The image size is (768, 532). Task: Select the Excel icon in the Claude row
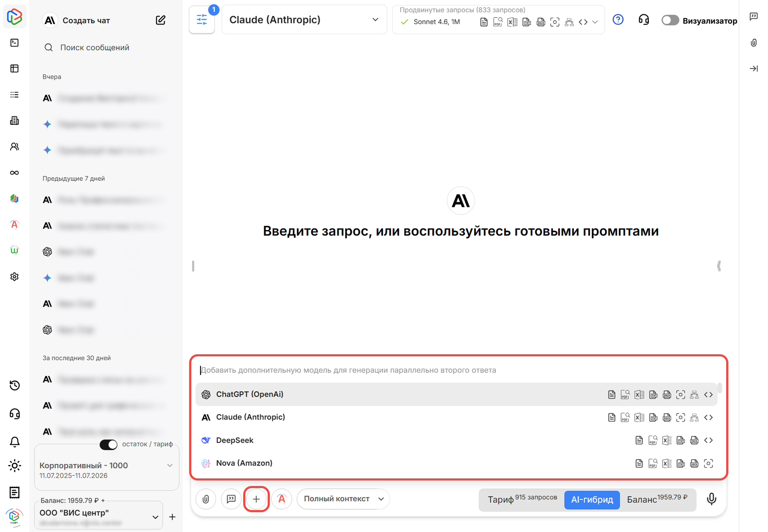[x=639, y=417]
